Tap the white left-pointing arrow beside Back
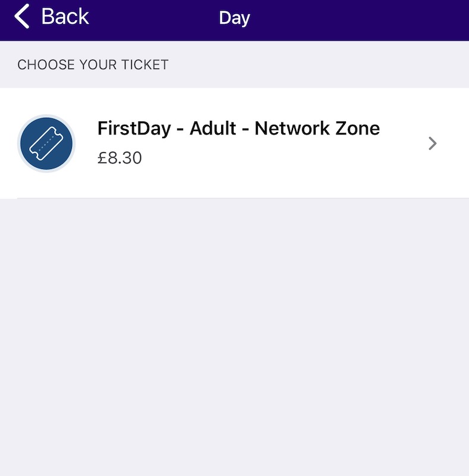 point(22,17)
